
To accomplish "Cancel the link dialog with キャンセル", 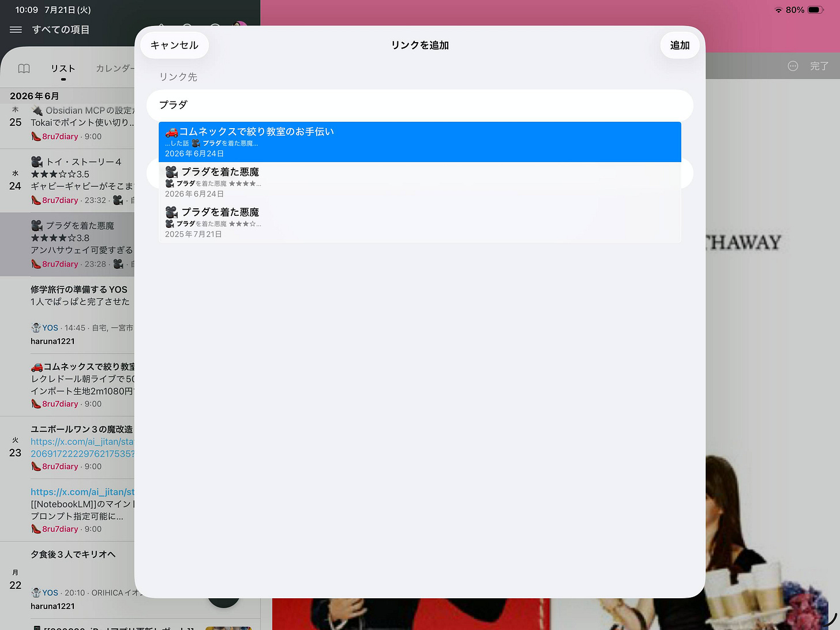I will coord(174,45).
